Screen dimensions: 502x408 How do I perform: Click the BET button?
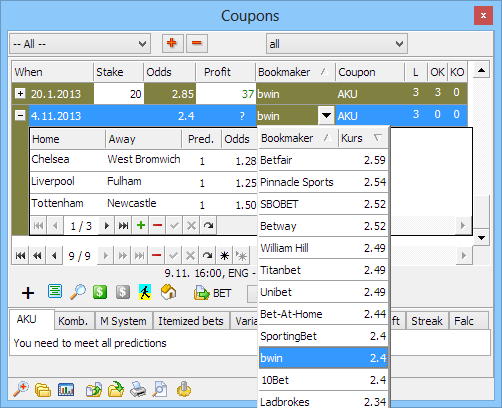(212, 293)
